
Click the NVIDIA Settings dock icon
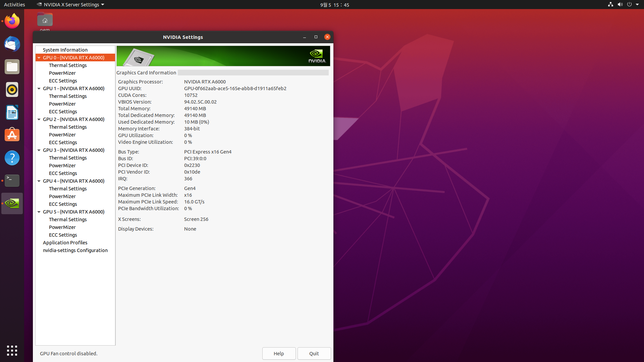point(12,203)
